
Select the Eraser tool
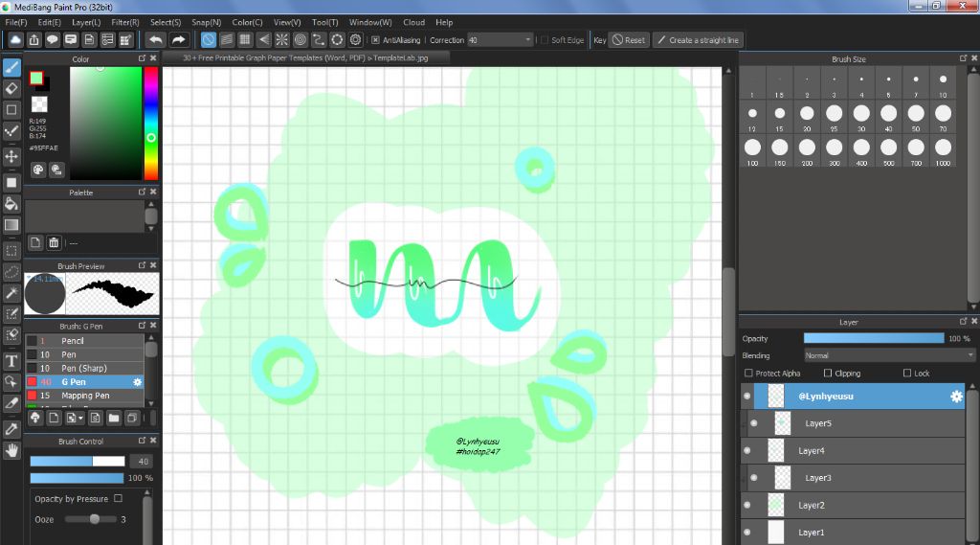tap(11, 89)
